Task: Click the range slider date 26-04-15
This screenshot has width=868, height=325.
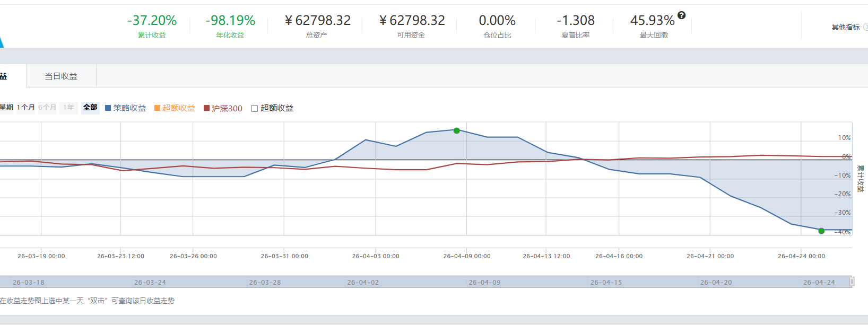Action: coord(606,283)
